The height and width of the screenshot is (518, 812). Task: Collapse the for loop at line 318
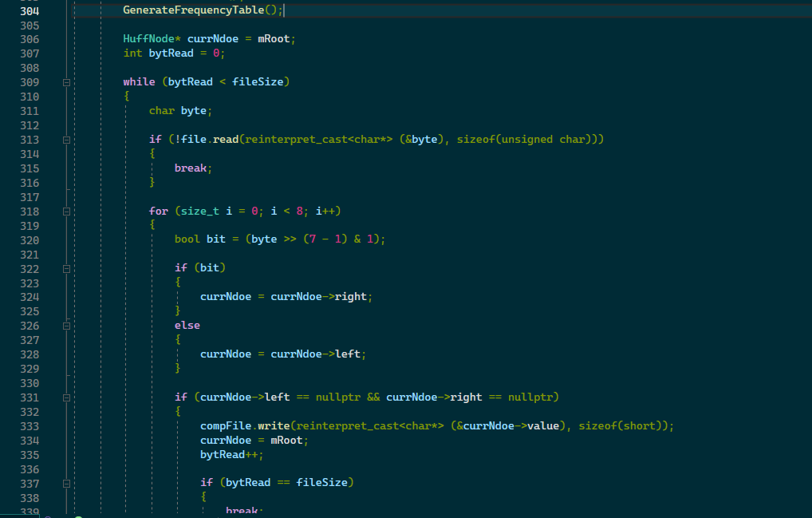[x=67, y=211]
